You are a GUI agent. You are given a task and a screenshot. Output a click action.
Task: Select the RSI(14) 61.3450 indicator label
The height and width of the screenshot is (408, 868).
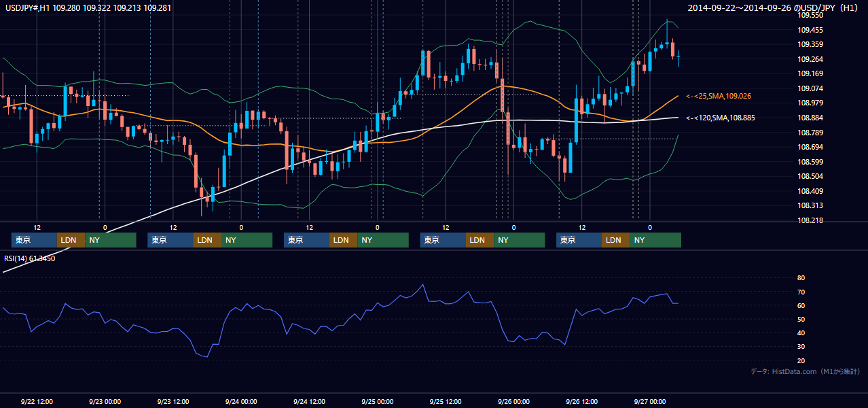[x=30, y=258]
